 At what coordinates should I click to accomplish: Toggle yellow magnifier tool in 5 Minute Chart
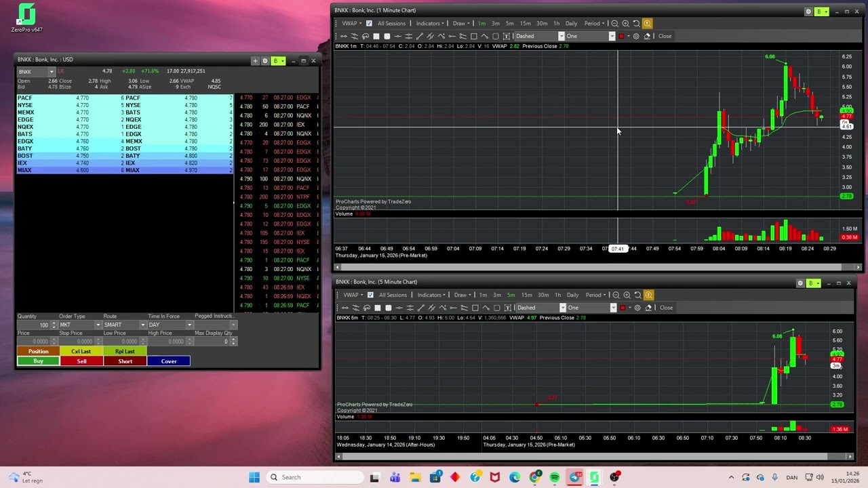point(649,295)
